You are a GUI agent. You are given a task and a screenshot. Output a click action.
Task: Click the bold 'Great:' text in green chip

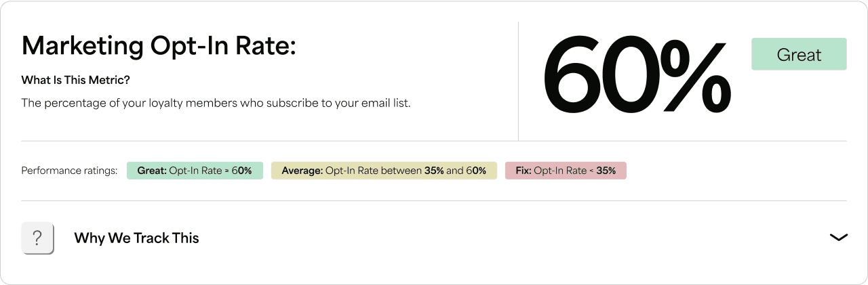(x=152, y=171)
